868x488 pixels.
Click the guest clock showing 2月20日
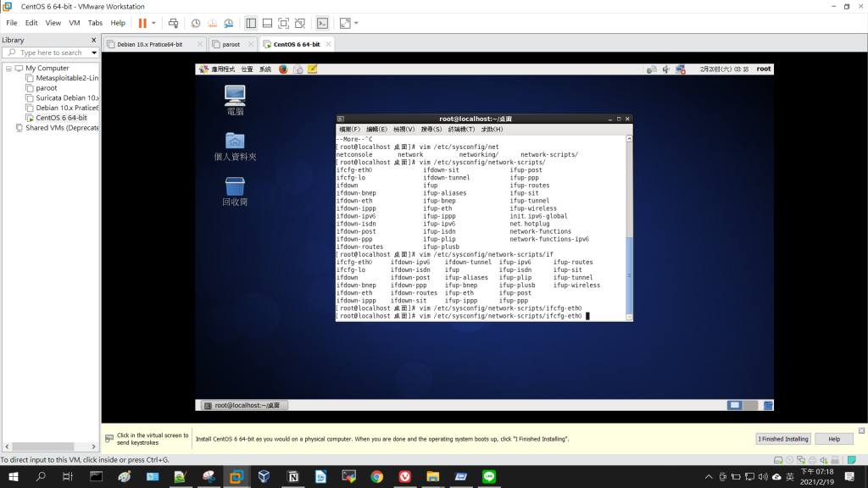(724, 69)
